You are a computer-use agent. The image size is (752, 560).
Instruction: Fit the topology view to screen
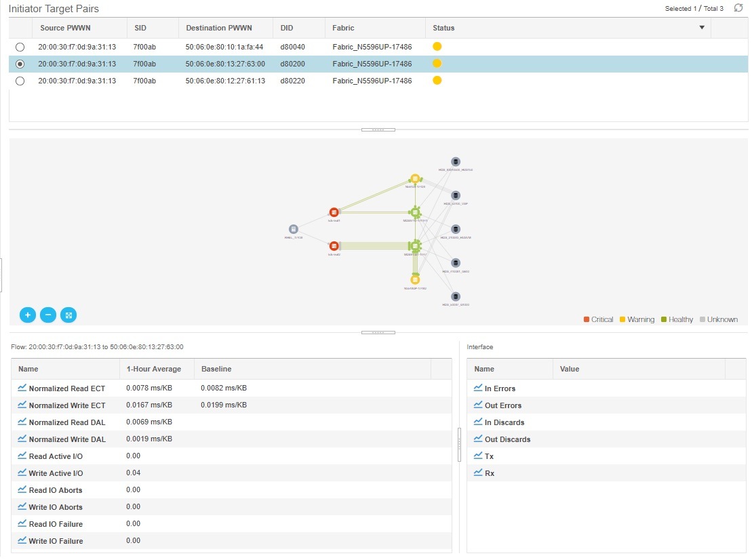[x=68, y=315]
